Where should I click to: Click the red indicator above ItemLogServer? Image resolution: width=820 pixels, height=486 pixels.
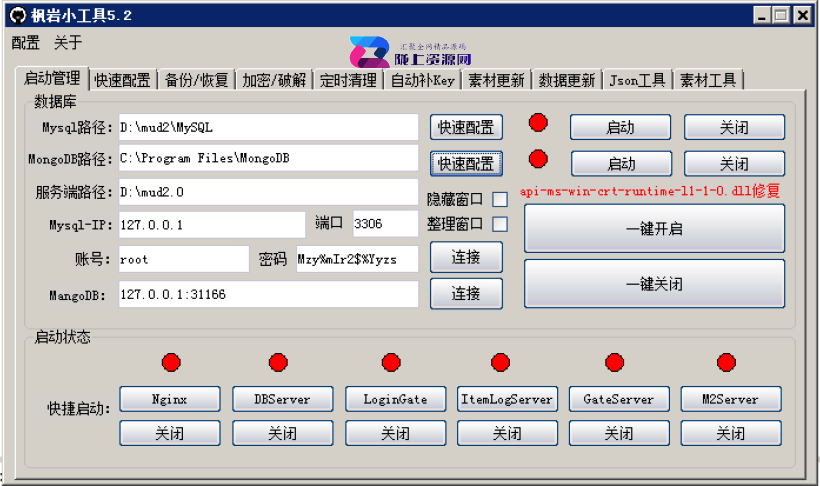point(500,362)
